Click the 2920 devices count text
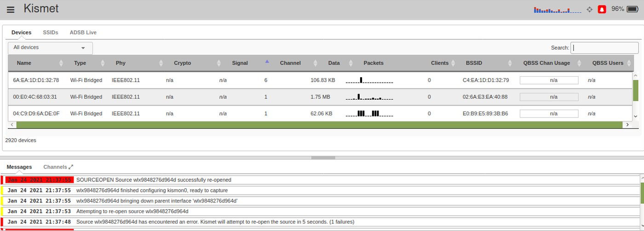This screenshot has width=644, height=231. tap(21, 140)
